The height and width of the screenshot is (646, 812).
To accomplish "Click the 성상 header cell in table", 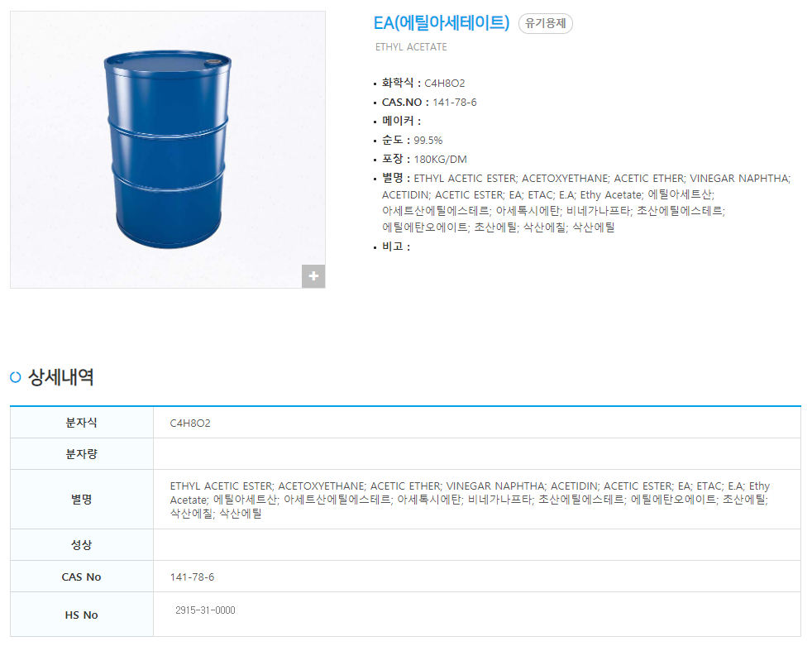I will [81, 545].
